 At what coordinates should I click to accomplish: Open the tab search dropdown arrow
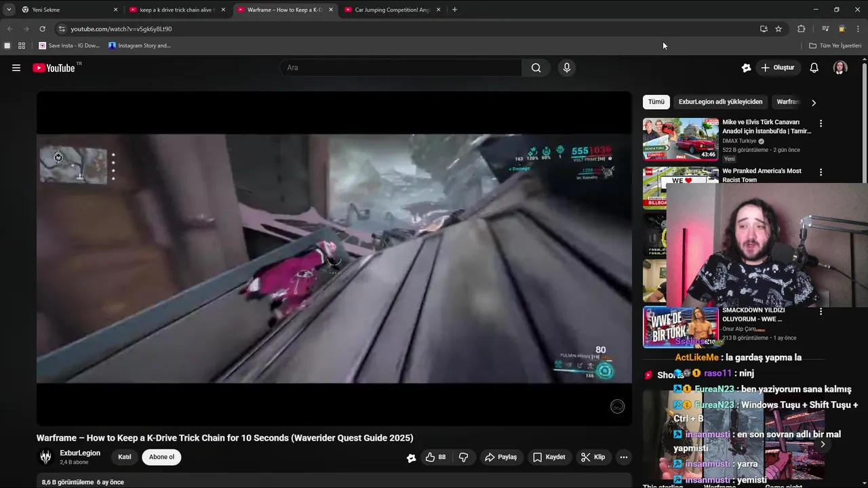tap(8, 9)
